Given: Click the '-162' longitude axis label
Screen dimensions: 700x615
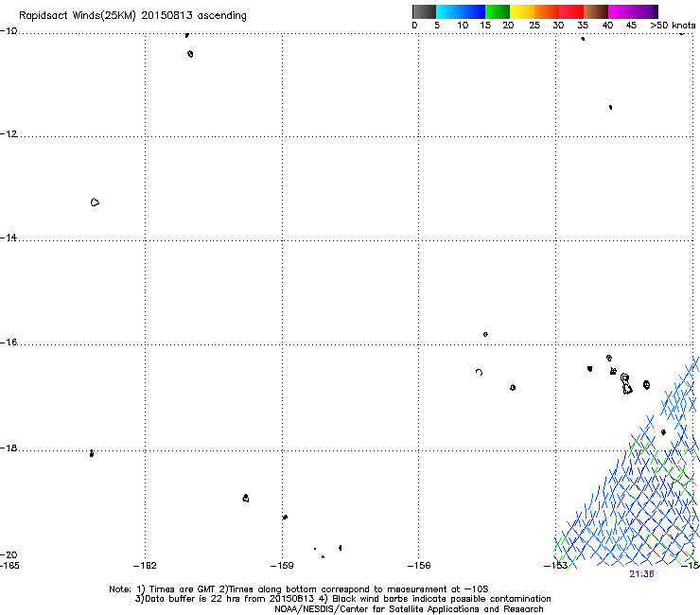Looking at the screenshot, I should click(145, 566).
